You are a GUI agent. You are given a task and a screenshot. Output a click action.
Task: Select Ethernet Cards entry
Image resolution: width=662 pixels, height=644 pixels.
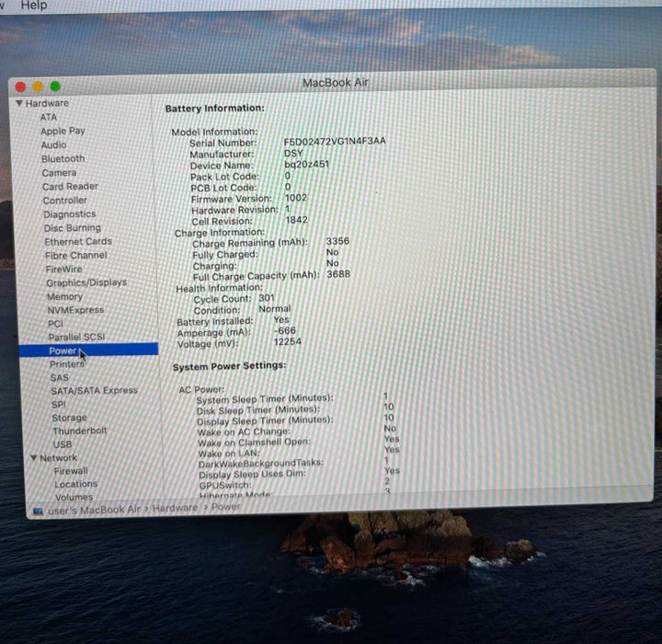click(78, 242)
